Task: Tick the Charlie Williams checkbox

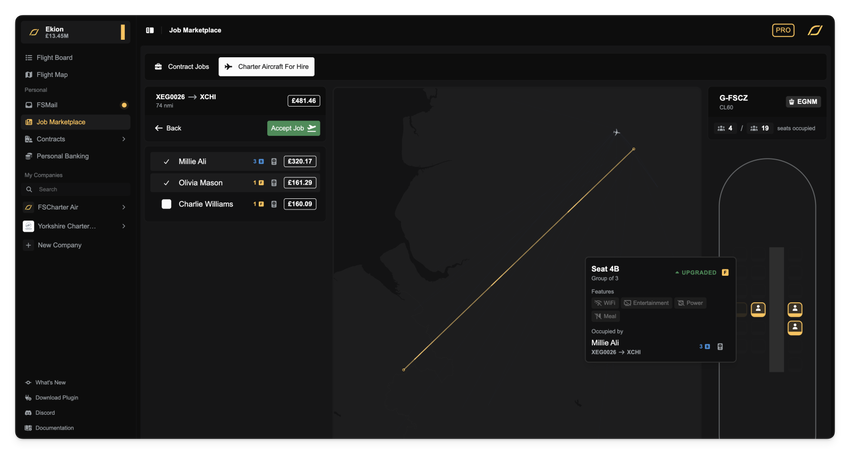Action: (x=167, y=204)
